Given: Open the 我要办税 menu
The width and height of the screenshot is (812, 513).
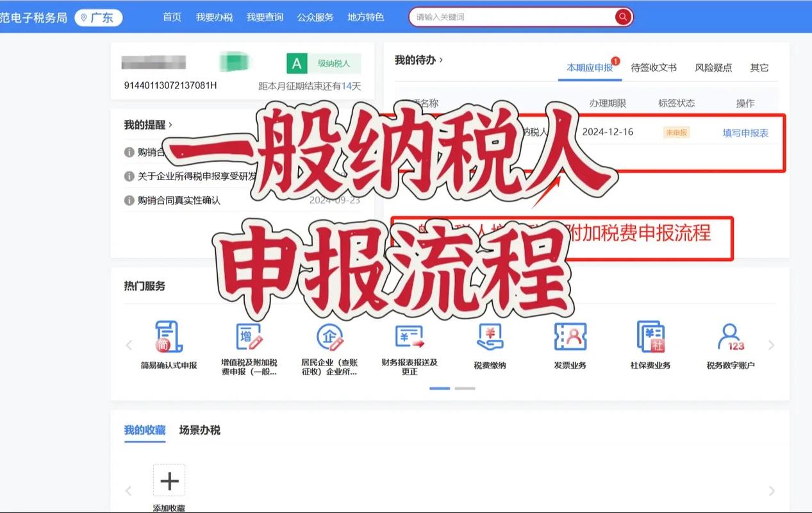Looking at the screenshot, I should (x=214, y=17).
